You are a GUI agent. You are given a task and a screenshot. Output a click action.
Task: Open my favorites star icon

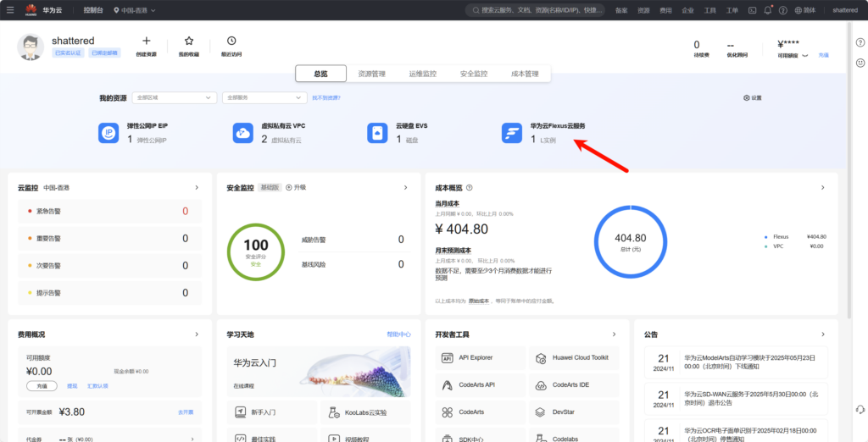(189, 41)
